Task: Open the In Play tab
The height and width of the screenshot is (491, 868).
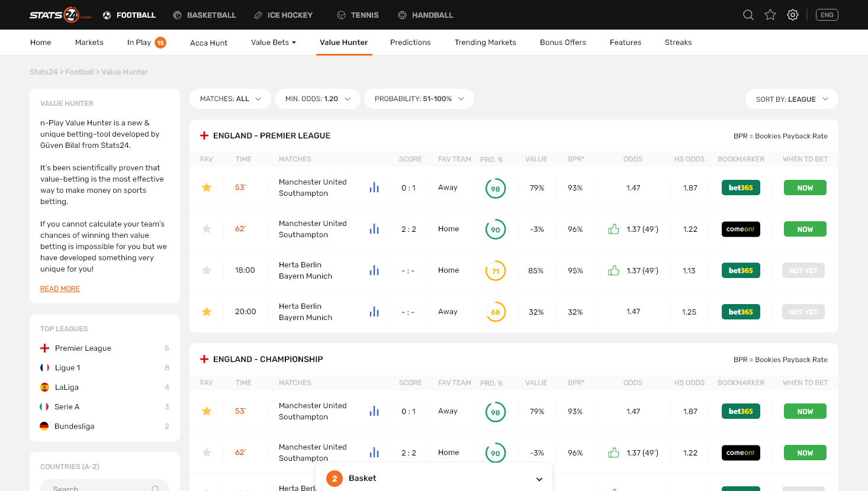Action: (139, 43)
